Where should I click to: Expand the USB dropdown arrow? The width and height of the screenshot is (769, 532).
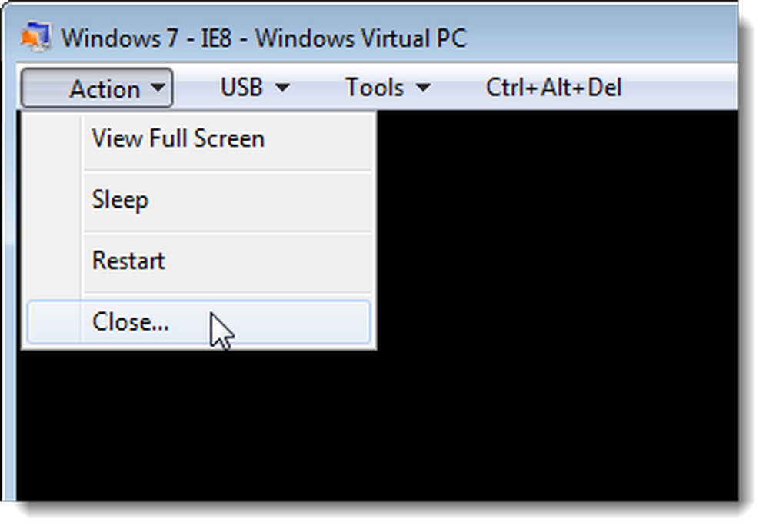click(282, 88)
